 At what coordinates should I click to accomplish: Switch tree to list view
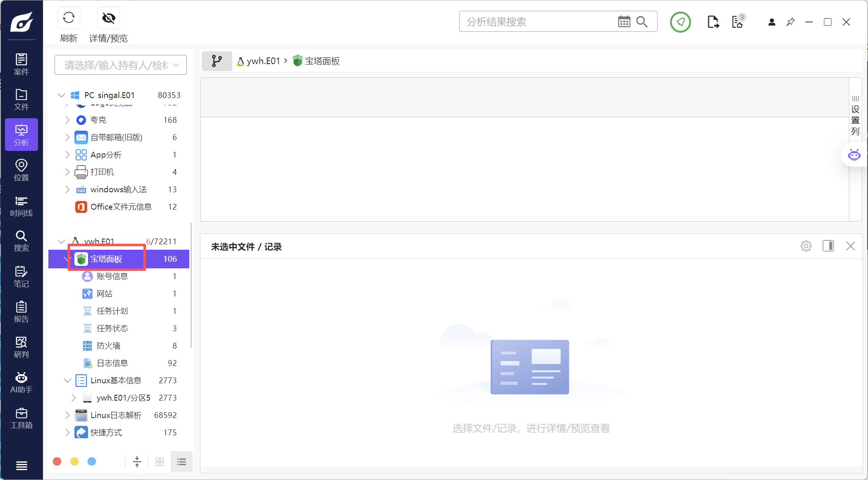181,461
